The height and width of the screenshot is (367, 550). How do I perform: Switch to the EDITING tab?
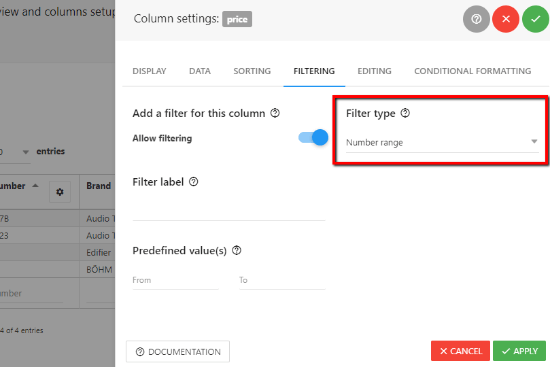(374, 71)
